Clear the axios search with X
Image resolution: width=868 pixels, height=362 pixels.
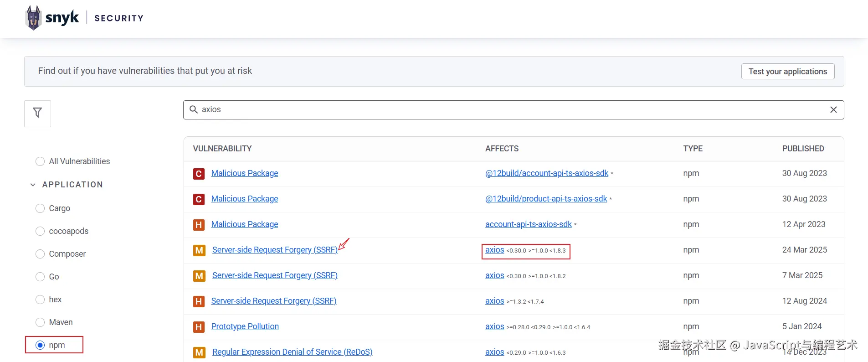pyautogui.click(x=833, y=109)
